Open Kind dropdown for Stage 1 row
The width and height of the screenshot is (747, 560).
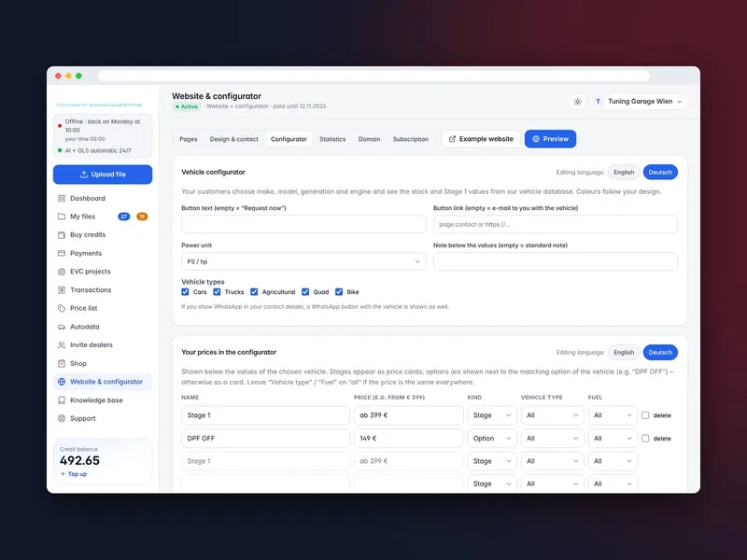[492, 415]
